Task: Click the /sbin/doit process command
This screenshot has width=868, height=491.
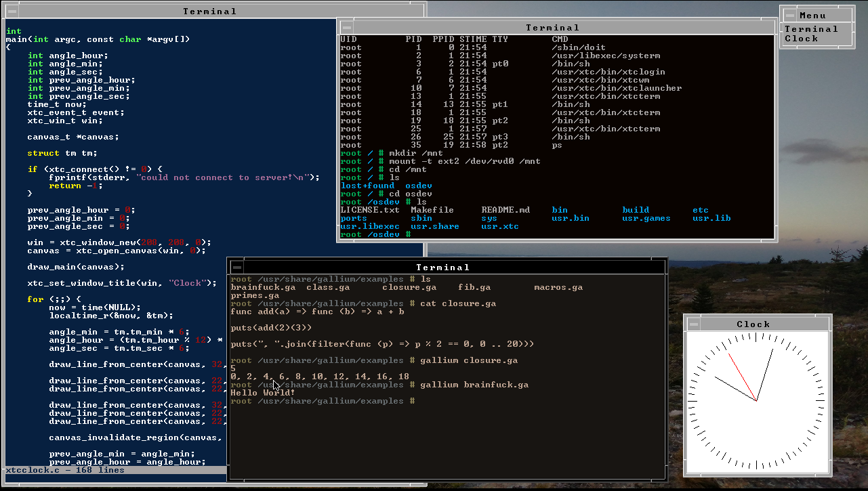Action: pos(579,47)
